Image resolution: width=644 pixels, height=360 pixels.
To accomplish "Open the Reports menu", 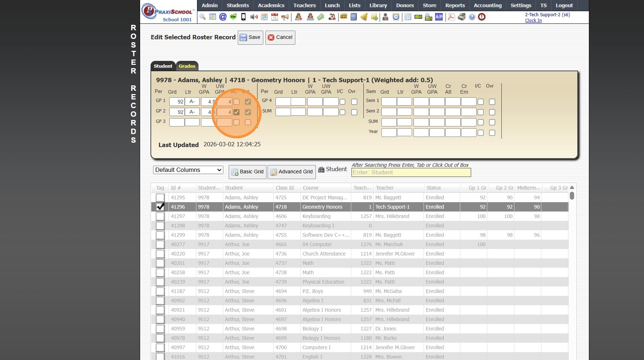I will pos(455,5).
